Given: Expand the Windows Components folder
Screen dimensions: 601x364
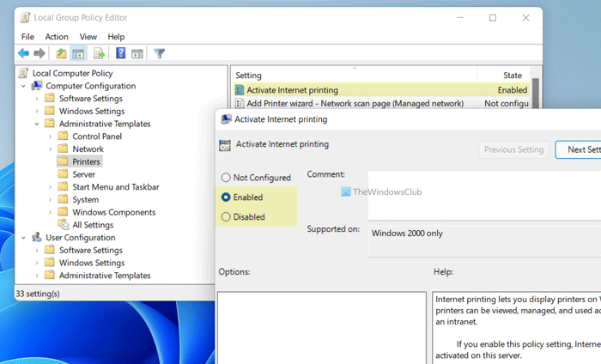Looking at the screenshot, I should point(50,212).
